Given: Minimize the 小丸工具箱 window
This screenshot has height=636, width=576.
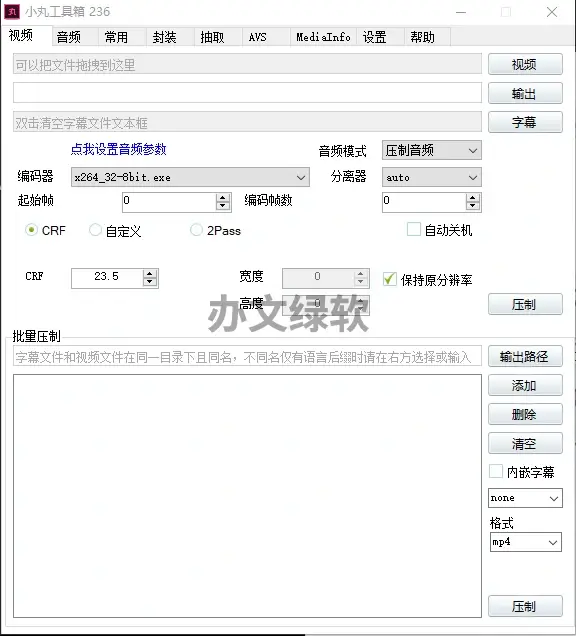Looking at the screenshot, I should click(x=461, y=12).
